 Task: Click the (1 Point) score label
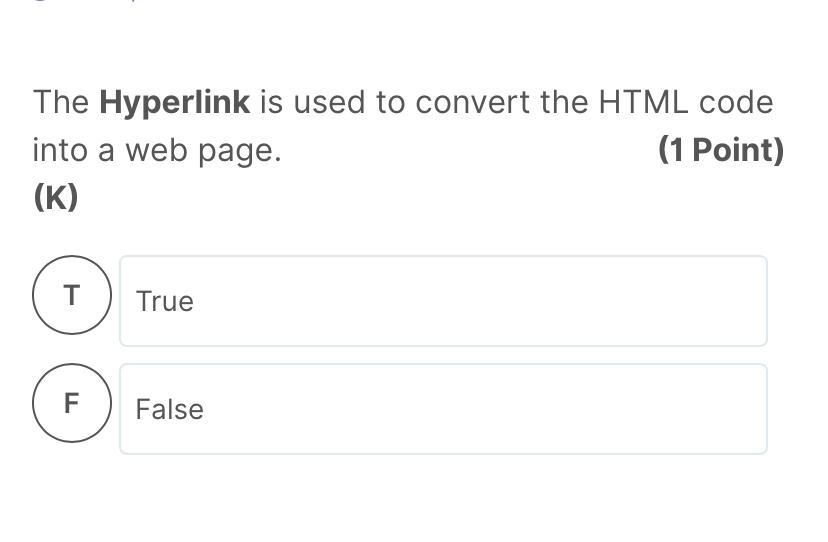720,151
